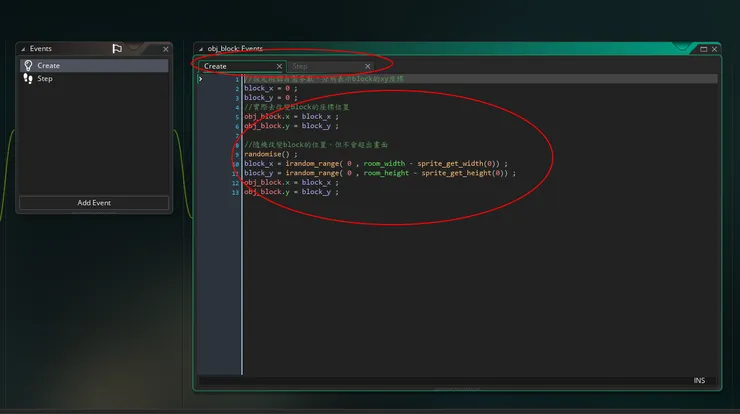Click the Step event footprints icon
Image resolution: width=740 pixels, height=414 pixels.
pos(28,79)
